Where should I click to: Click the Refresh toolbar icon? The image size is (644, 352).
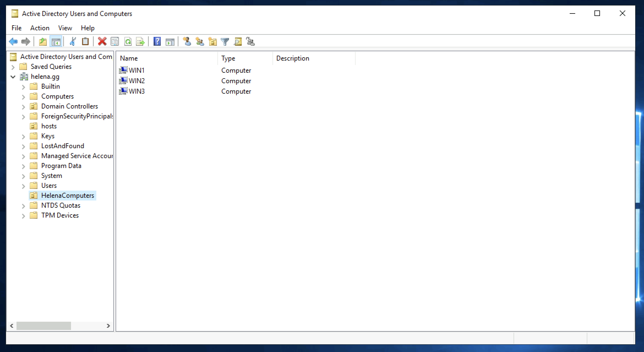(128, 42)
